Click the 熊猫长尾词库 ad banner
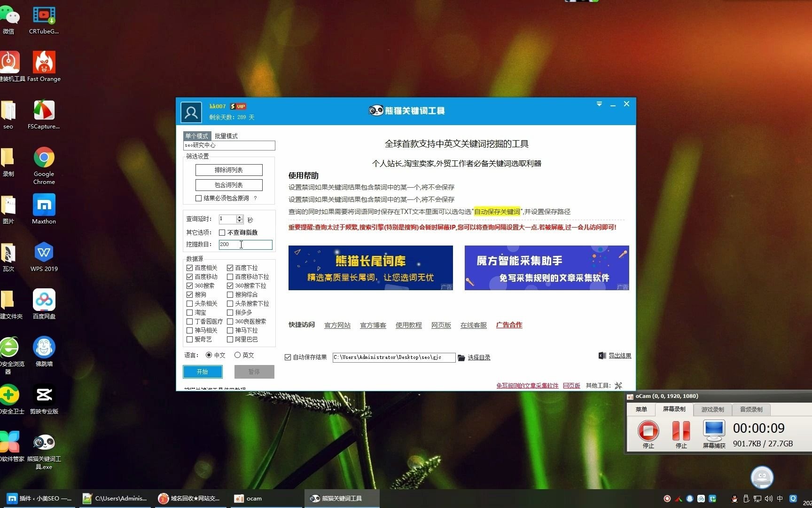 pyautogui.click(x=371, y=268)
